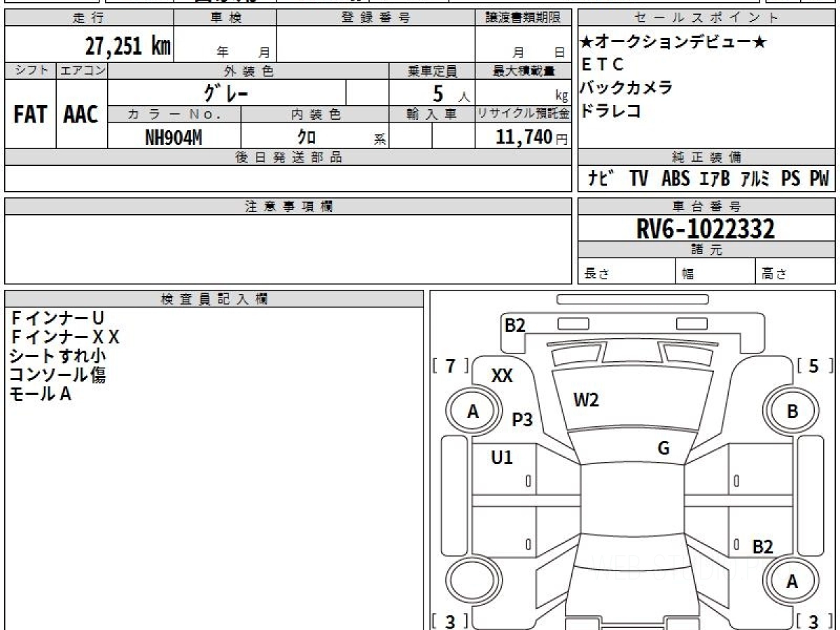Screen dimensions: 840x630
Task: Click the XX mark on the car diagram
Action: (x=502, y=376)
